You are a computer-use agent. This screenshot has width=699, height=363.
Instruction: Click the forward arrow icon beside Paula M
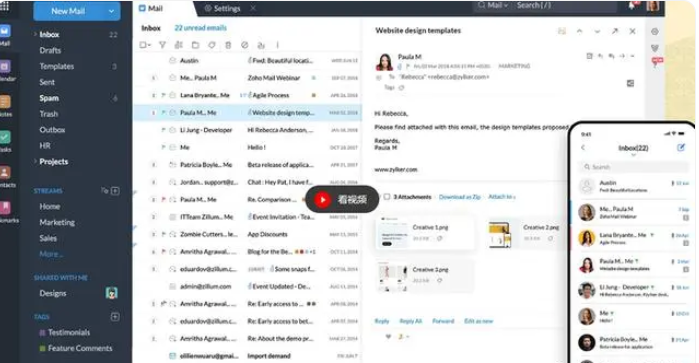pyautogui.click(x=622, y=56)
